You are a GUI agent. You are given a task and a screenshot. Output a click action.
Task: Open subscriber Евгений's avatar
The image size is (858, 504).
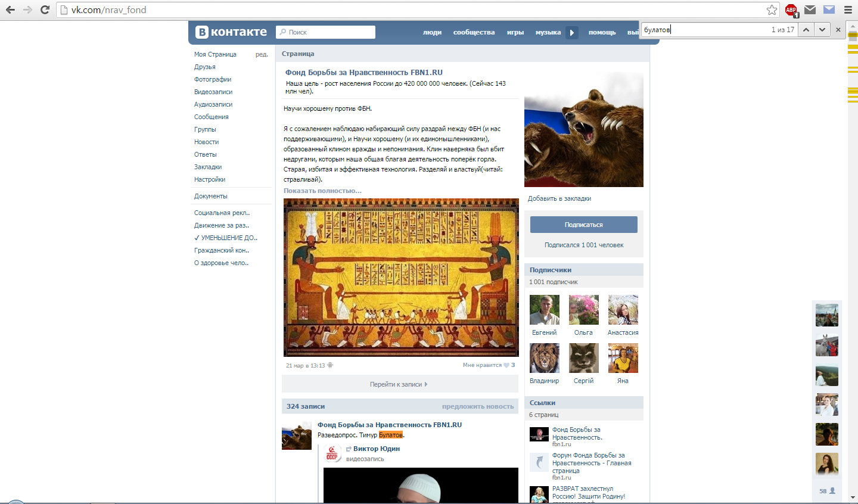(x=545, y=310)
